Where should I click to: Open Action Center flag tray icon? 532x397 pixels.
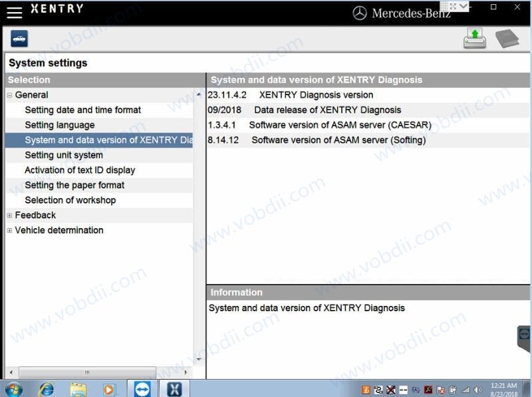click(x=440, y=390)
